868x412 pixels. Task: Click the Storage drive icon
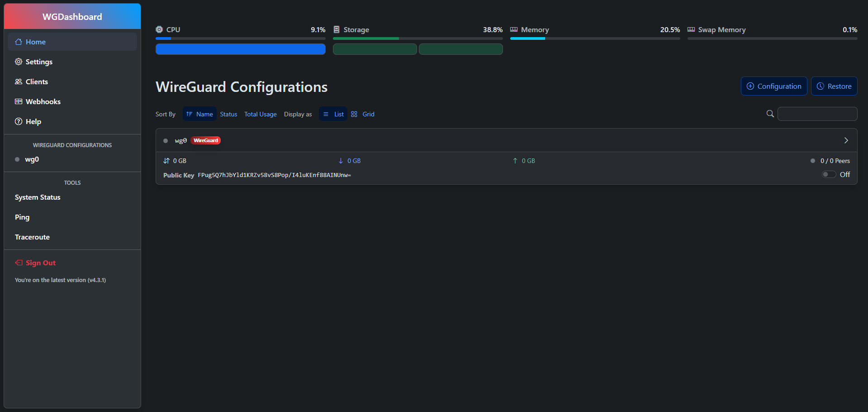337,29
